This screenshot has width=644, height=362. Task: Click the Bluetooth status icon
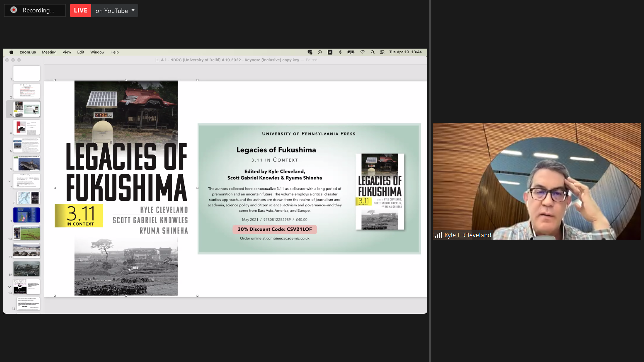pyautogui.click(x=340, y=52)
